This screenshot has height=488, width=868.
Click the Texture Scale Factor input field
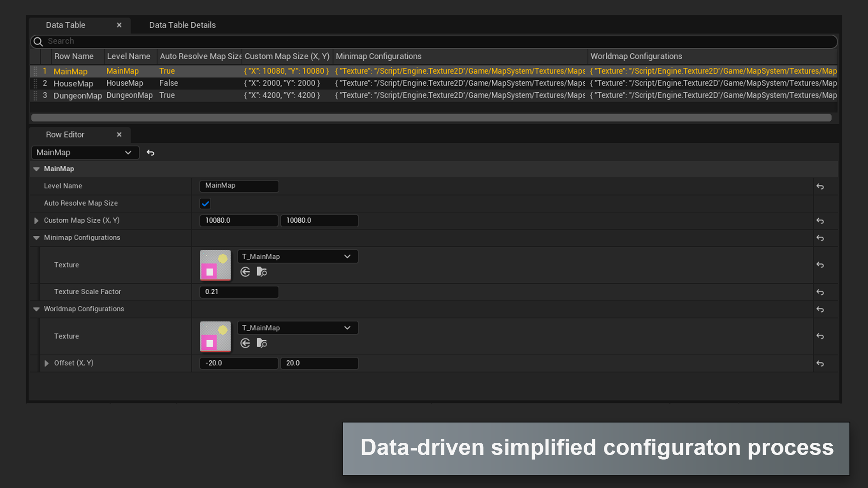pyautogui.click(x=239, y=292)
